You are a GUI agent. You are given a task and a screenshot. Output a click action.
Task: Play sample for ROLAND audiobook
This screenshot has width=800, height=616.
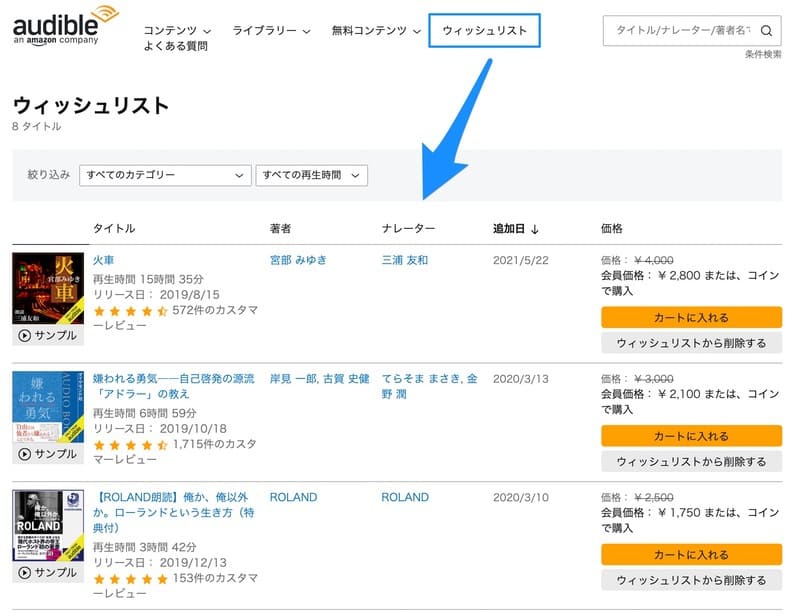tap(48, 573)
